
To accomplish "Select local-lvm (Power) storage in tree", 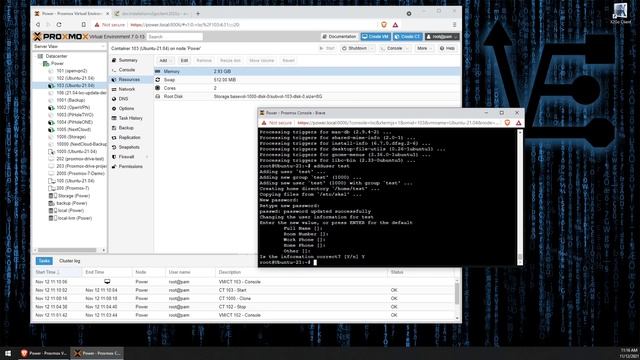I will click(x=74, y=218).
